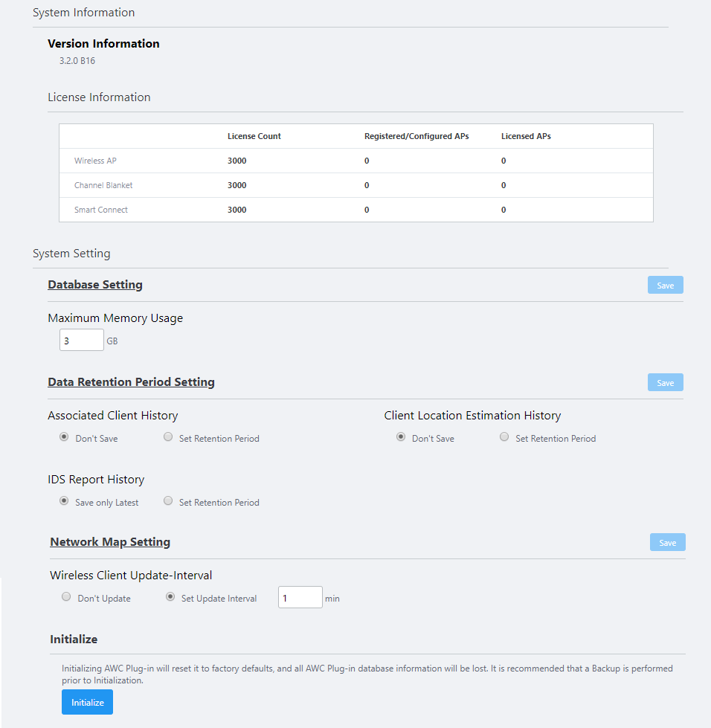The height and width of the screenshot is (728, 711).
Task: Enable Set Retention Period for Client Location Estimation
Action: pyautogui.click(x=504, y=437)
